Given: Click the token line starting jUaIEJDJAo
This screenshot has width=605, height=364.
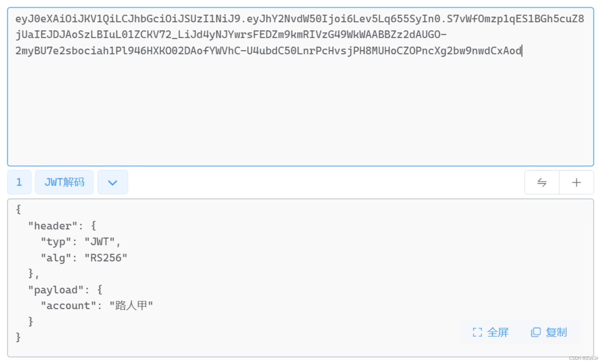Looking at the screenshot, I should click(231, 35).
